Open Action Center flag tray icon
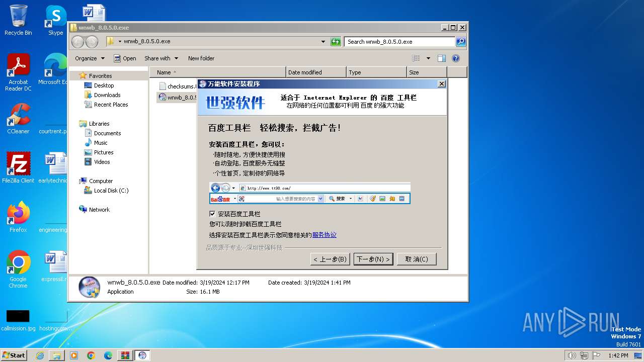 596,355
